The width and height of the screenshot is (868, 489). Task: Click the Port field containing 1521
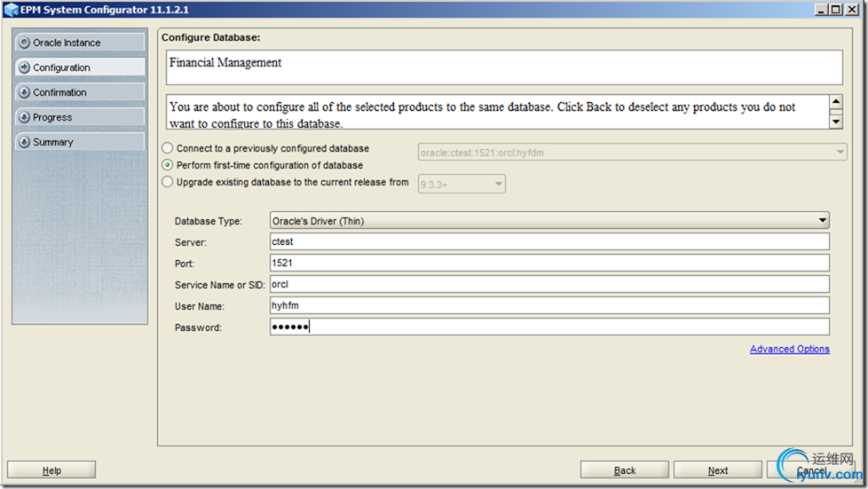point(549,263)
